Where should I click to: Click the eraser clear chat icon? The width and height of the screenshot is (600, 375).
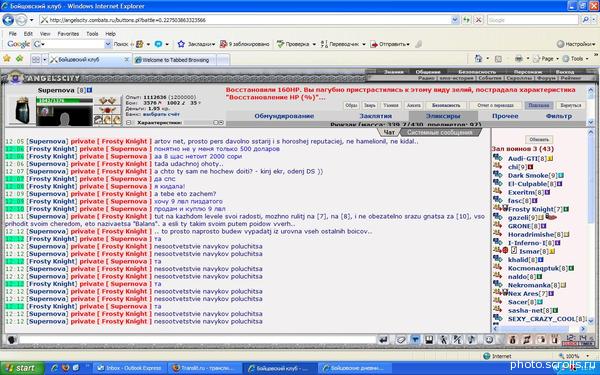click(400, 339)
